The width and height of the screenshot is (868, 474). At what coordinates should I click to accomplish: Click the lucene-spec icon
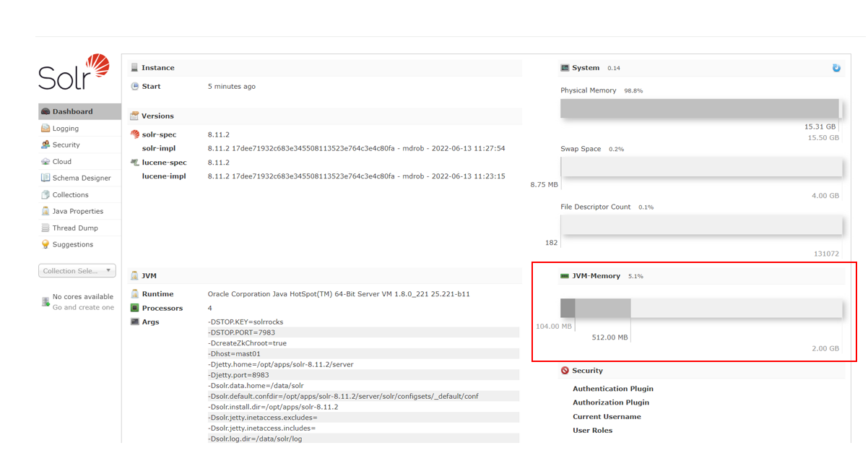pyautogui.click(x=134, y=163)
